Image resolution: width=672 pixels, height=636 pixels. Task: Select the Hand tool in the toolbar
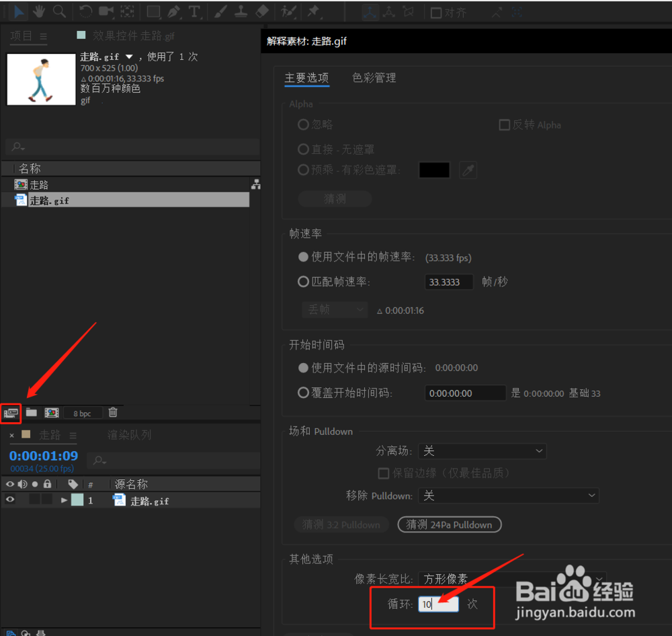tap(38, 11)
